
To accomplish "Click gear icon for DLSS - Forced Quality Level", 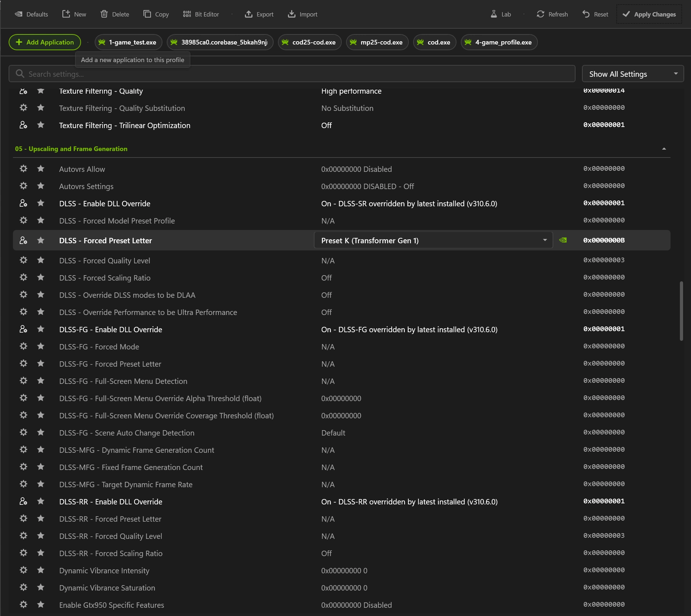I will (x=23, y=260).
